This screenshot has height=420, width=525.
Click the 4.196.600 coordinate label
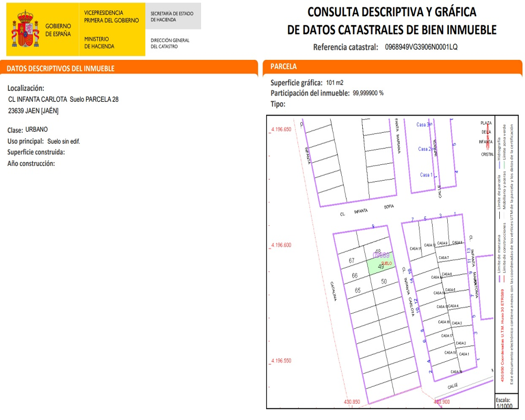click(280, 245)
